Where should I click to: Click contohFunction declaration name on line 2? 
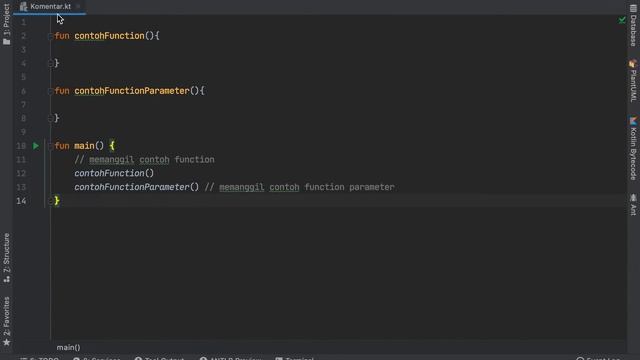click(109, 36)
